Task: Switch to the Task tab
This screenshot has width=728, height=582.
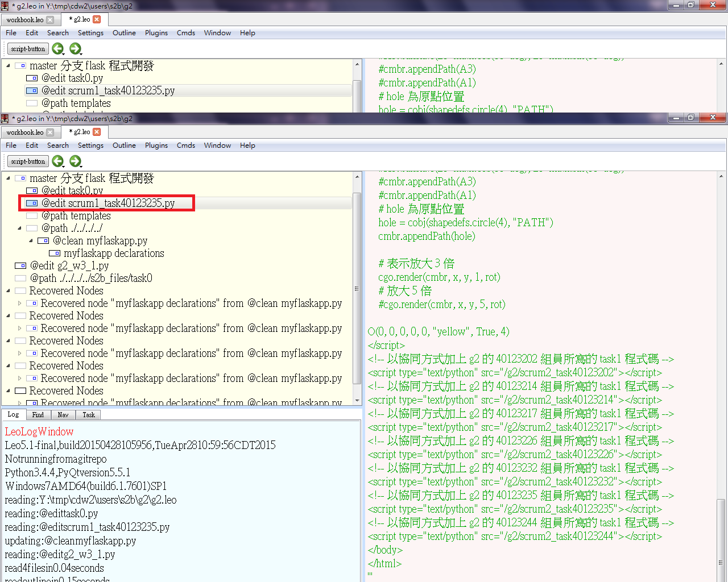Action: tap(89, 415)
